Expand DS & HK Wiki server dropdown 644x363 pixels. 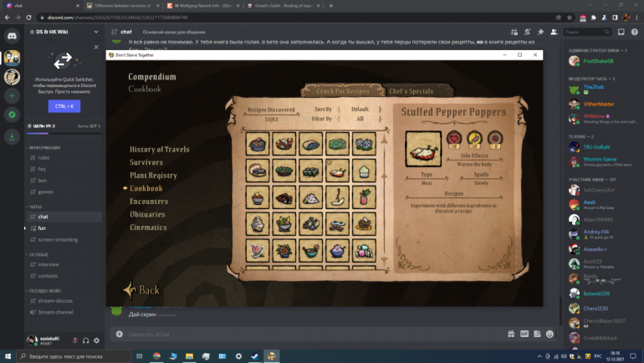pyautogui.click(x=96, y=32)
